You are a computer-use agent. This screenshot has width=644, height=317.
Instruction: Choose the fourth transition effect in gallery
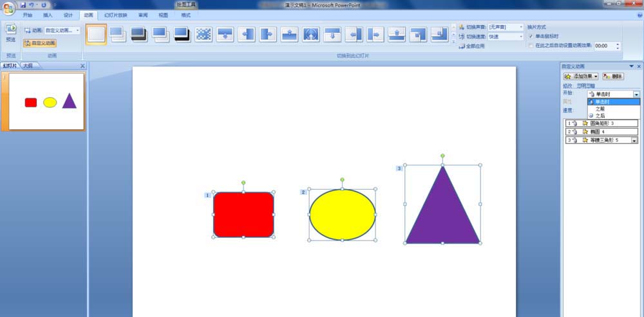point(160,35)
